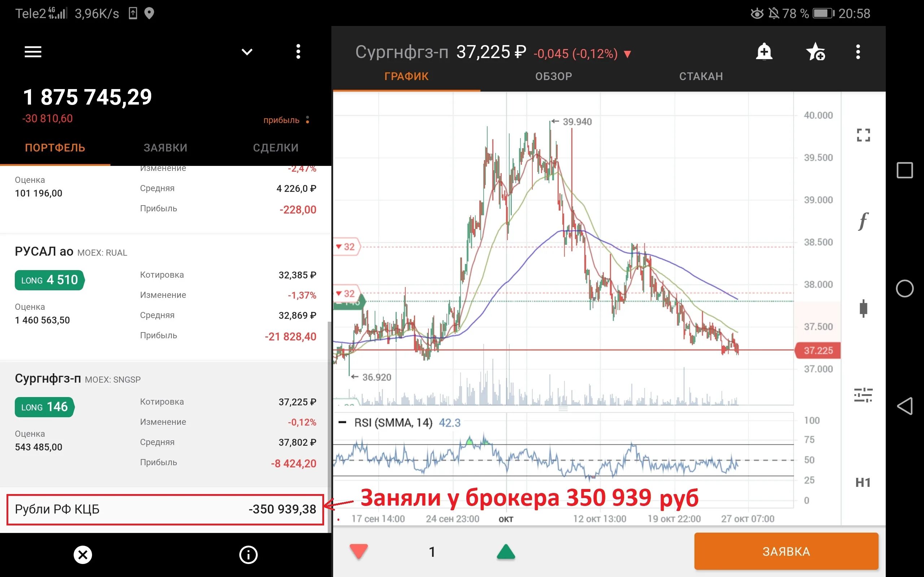The height and width of the screenshot is (577, 924).
Task: Select the H1 timeframe selector
Action: click(x=863, y=483)
